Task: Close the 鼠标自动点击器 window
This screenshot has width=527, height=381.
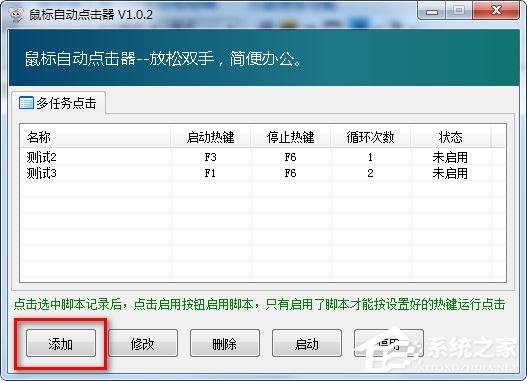Action: (x=496, y=11)
